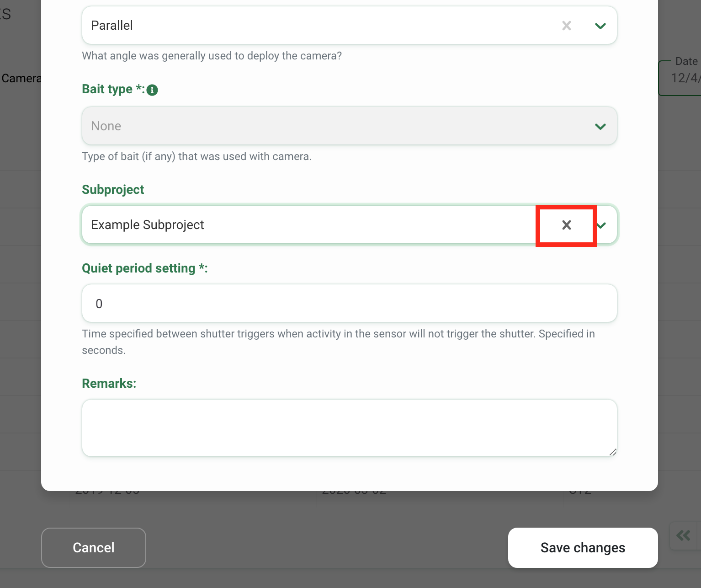
Task: Grab the Remarks textarea resize handle
Action: click(x=613, y=452)
